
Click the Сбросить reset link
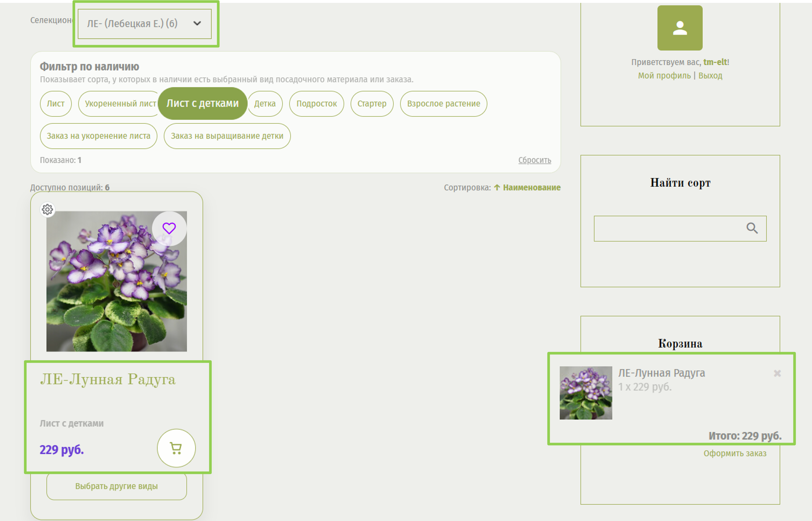pos(535,160)
